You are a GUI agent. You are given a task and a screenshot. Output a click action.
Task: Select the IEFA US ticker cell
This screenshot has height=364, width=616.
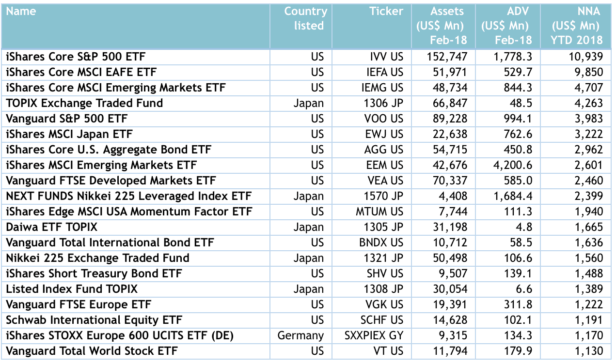coord(385,72)
